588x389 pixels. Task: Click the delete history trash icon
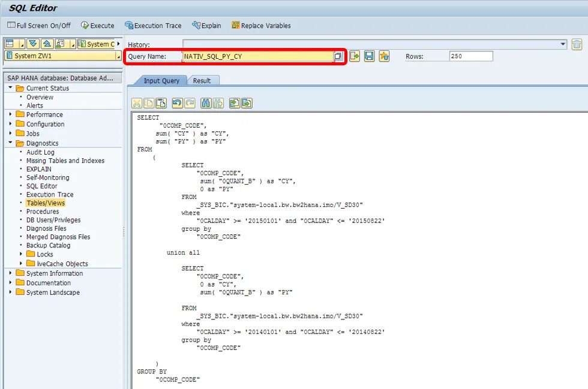[x=577, y=44]
